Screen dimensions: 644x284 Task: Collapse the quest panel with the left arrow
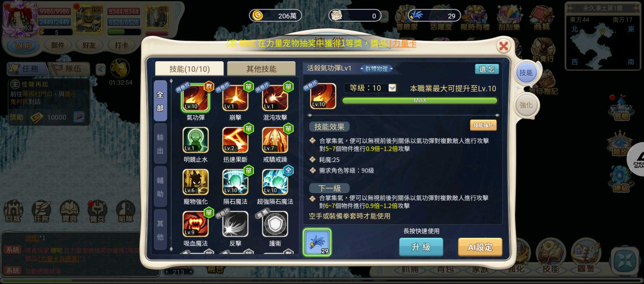(100, 70)
